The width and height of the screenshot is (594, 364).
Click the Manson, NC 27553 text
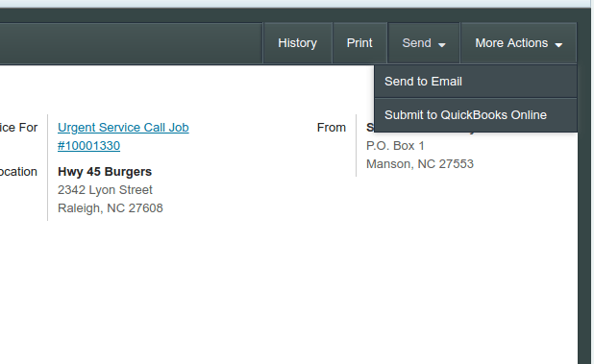[420, 164]
